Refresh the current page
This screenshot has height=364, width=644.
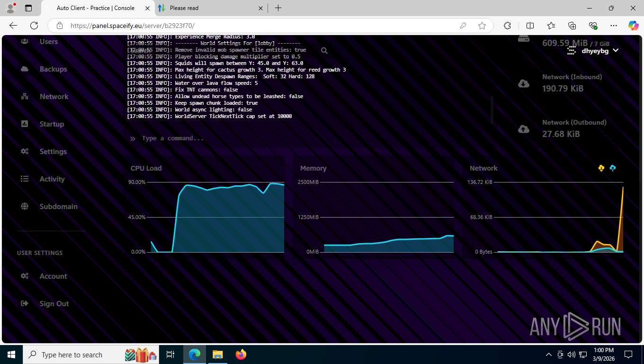[34, 26]
